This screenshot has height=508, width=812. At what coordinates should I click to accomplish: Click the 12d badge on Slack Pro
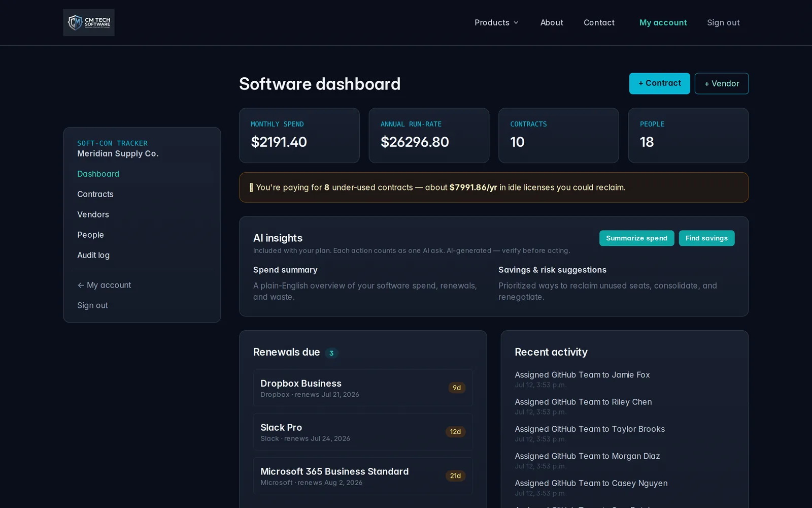(455, 432)
